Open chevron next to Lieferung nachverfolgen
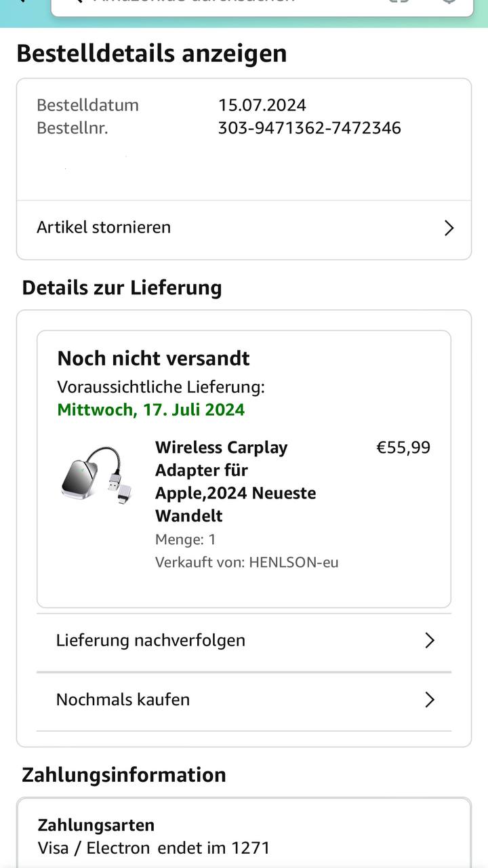 (429, 640)
